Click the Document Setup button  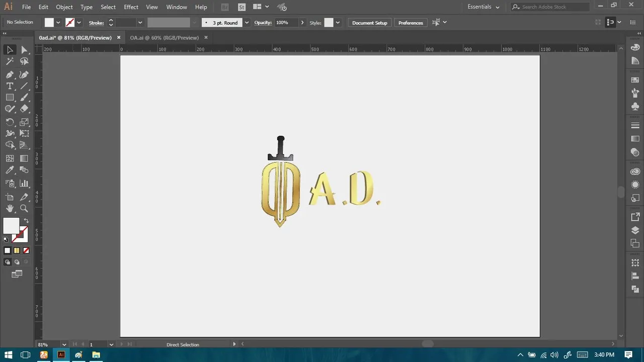pos(370,23)
